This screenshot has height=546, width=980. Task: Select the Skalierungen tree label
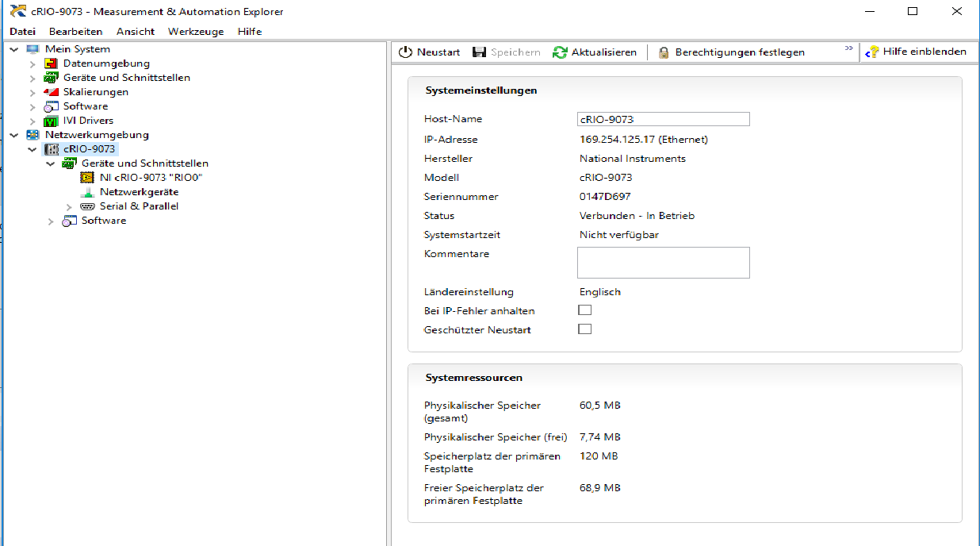[x=96, y=92]
